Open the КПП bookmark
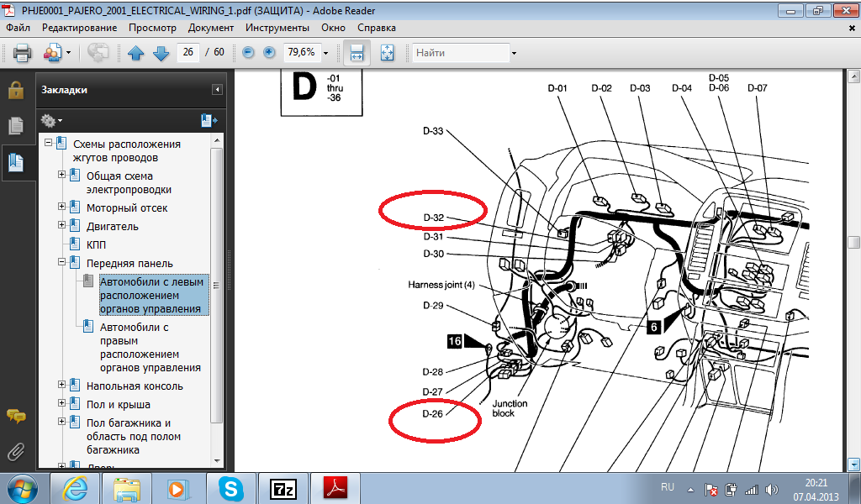 click(x=96, y=244)
